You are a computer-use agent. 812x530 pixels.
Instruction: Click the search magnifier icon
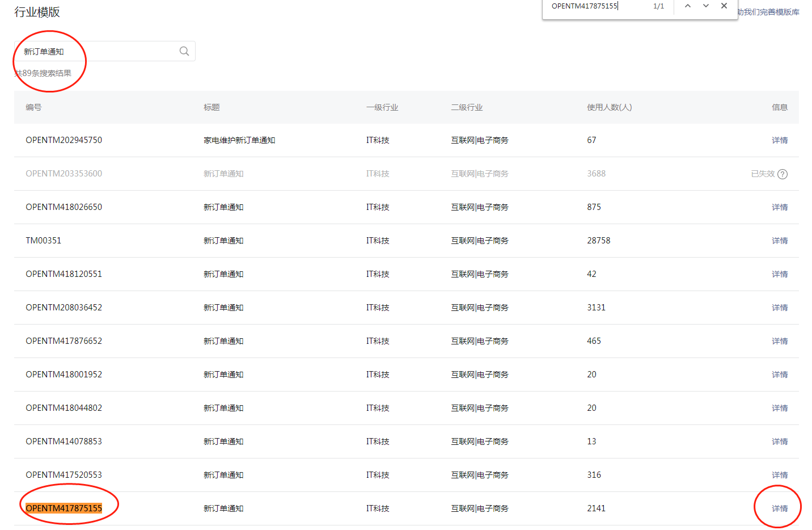(x=184, y=51)
